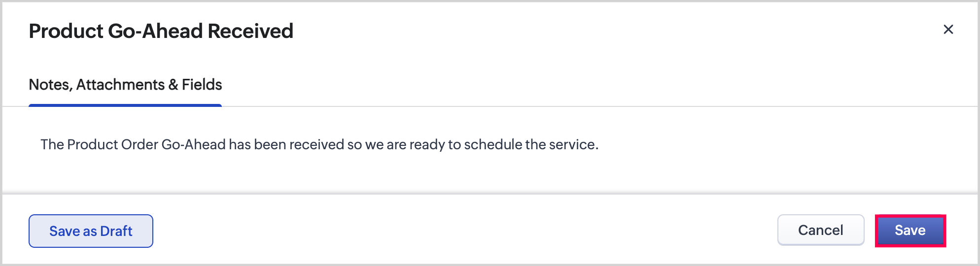Close the Product Go-Ahead Received dialog

tap(948, 30)
